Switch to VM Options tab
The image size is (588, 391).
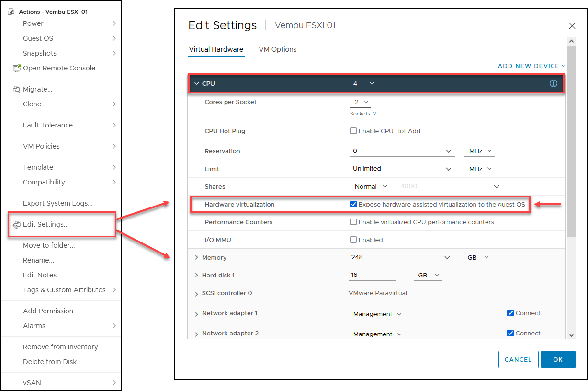pos(278,49)
